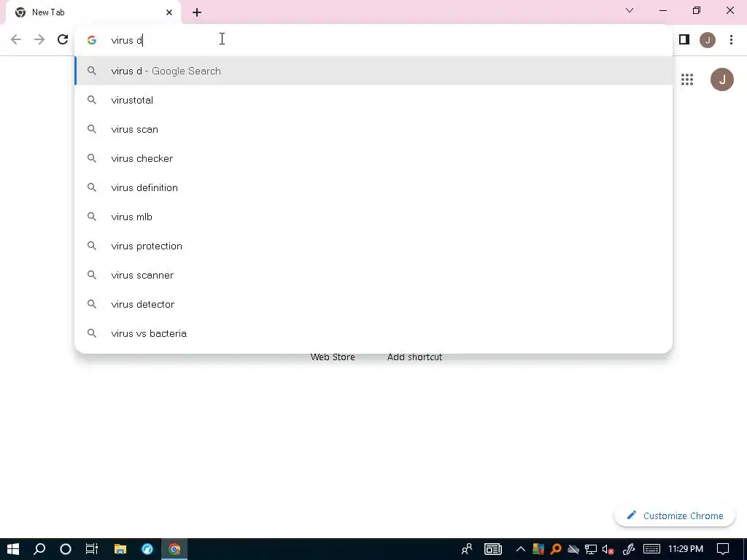
Task: Reload the page with refresh icon
Action: [63, 39]
